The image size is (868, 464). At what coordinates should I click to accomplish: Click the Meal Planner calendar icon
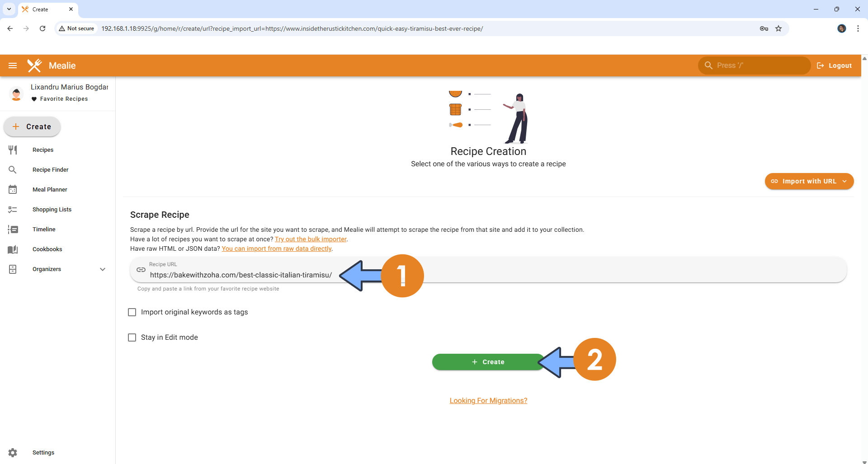point(13,190)
